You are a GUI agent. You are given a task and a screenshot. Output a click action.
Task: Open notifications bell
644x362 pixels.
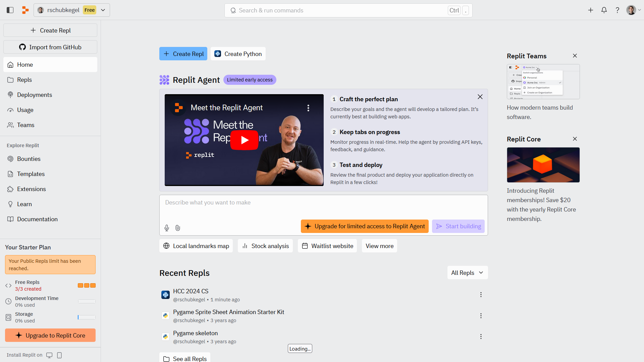coord(604,10)
